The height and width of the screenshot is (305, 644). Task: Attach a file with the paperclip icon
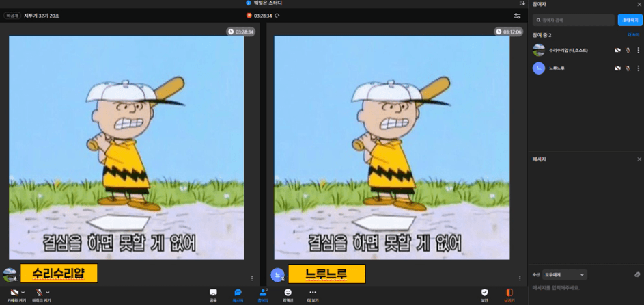pos(637,274)
